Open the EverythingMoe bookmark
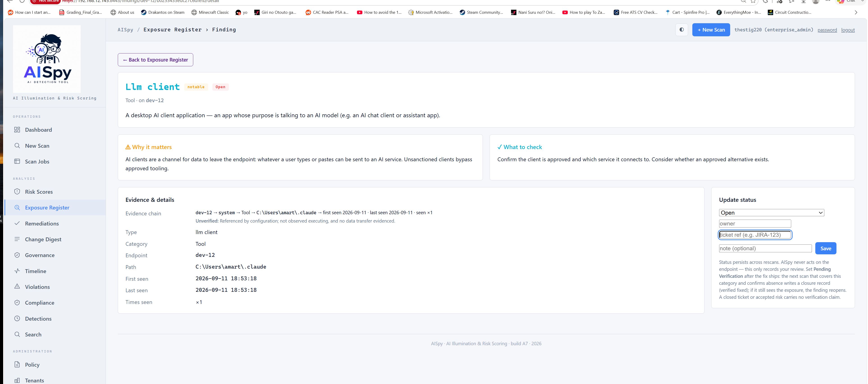The width and height of the screenshot is (868, 384). coord(738,12)
